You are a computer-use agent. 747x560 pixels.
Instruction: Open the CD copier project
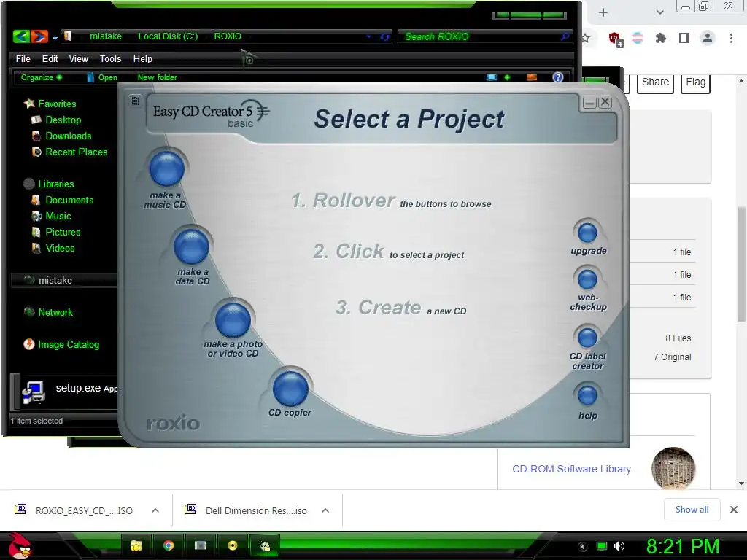coord(290,389)
